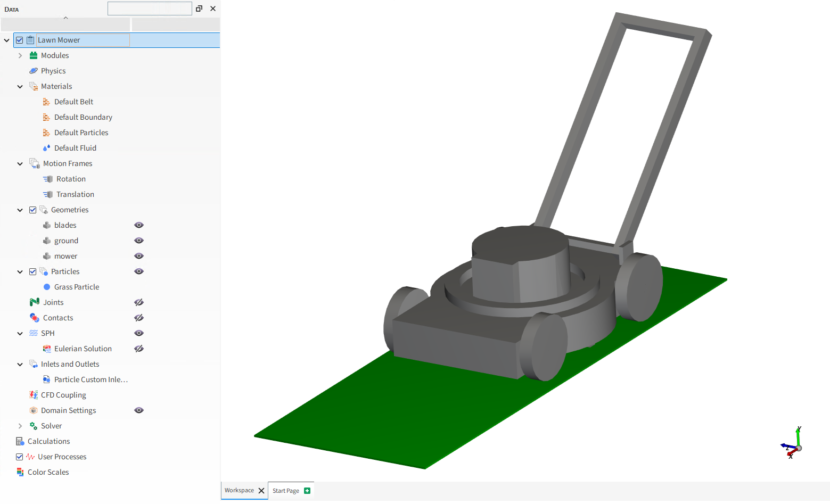Disable the User Processes checkbox
Image resolution: width=830 pixels, height=504 pixels.
tap(20, 457)
